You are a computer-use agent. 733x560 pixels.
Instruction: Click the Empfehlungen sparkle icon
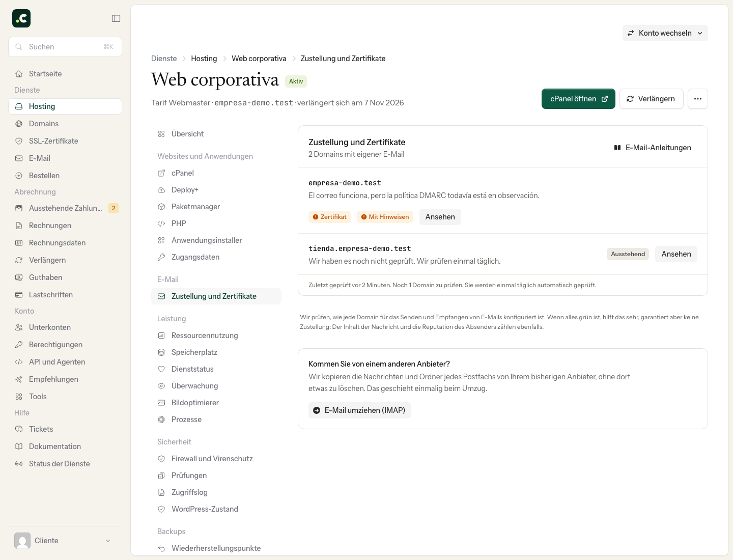click(19, 379)
